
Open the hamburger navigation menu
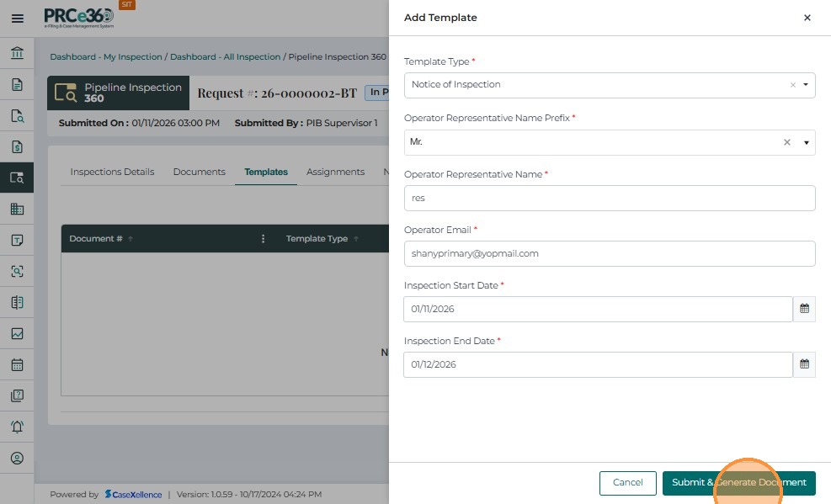pyautogui.click(x=17, y=19)
